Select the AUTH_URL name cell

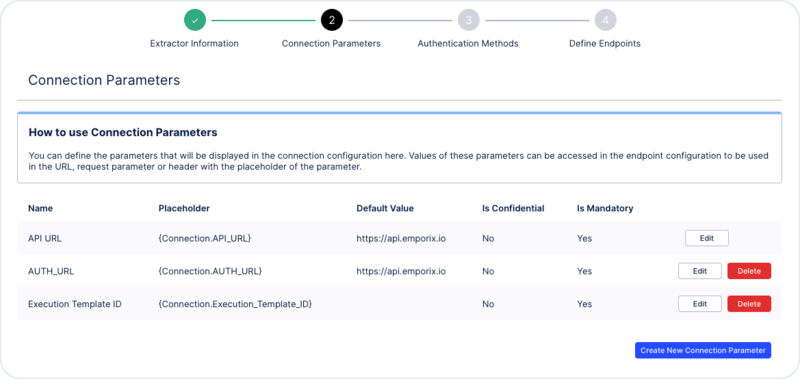(x=51, y=271)
